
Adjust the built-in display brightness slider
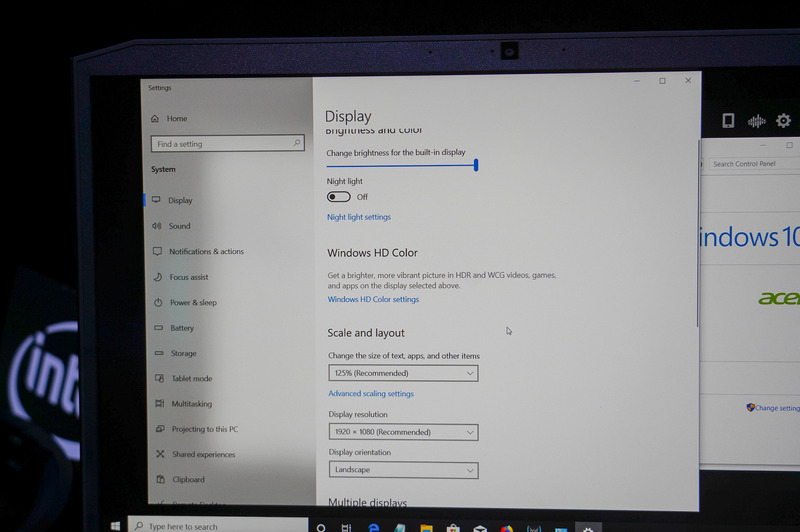coord(402,165)
